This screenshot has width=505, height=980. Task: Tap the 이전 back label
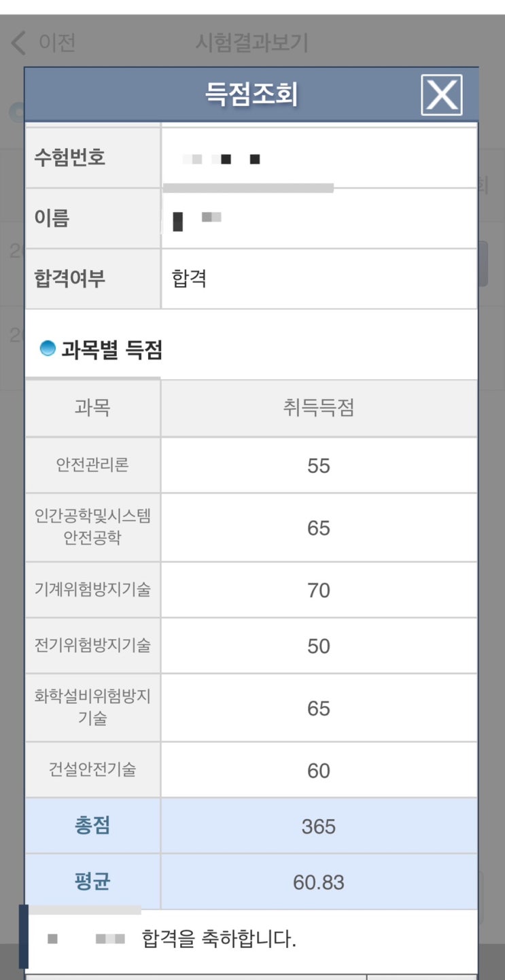pos(57,43)
